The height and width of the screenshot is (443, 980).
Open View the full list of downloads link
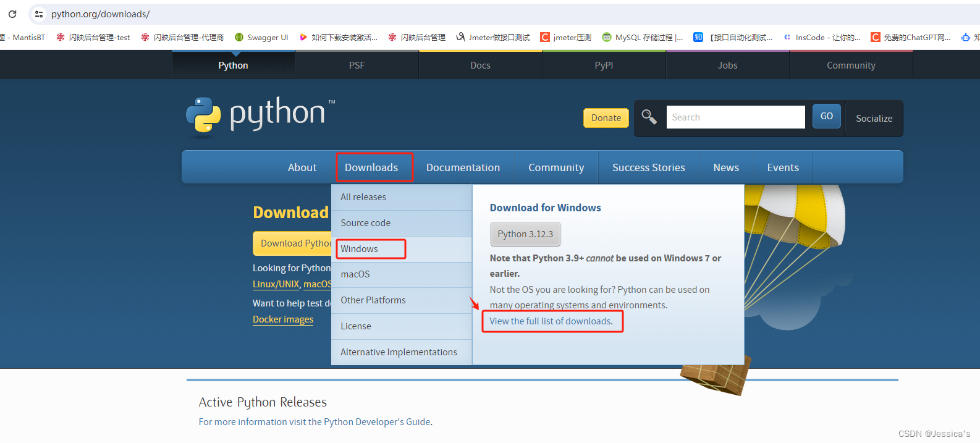pyautogui.click(x=551, y=321)
